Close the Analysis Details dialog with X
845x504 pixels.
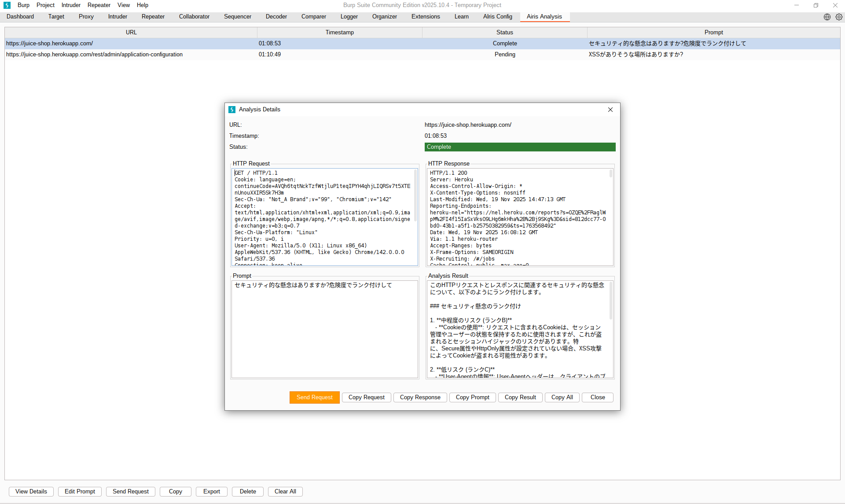point(610,110)
